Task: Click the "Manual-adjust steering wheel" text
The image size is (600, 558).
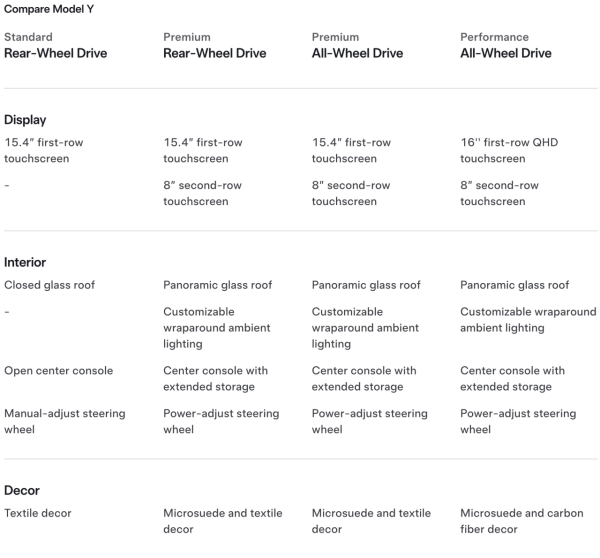Action: click(x=64, y=421)
